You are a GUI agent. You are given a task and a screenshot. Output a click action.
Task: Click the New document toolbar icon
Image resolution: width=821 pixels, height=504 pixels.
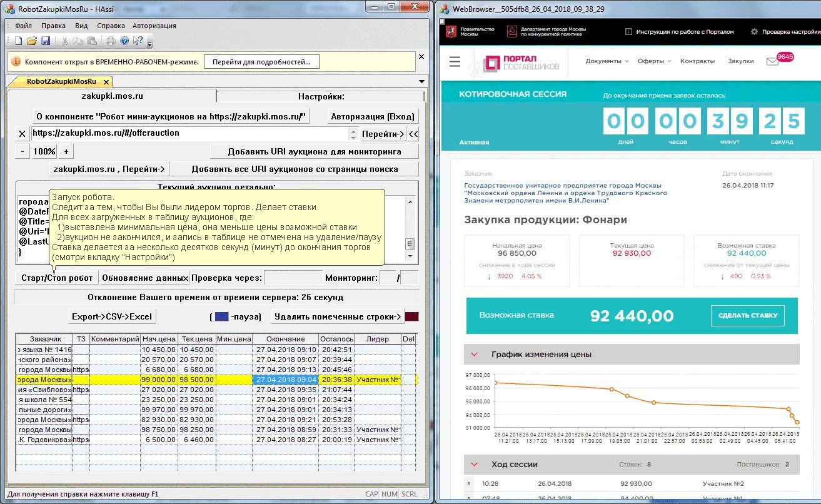click(18, 41)
